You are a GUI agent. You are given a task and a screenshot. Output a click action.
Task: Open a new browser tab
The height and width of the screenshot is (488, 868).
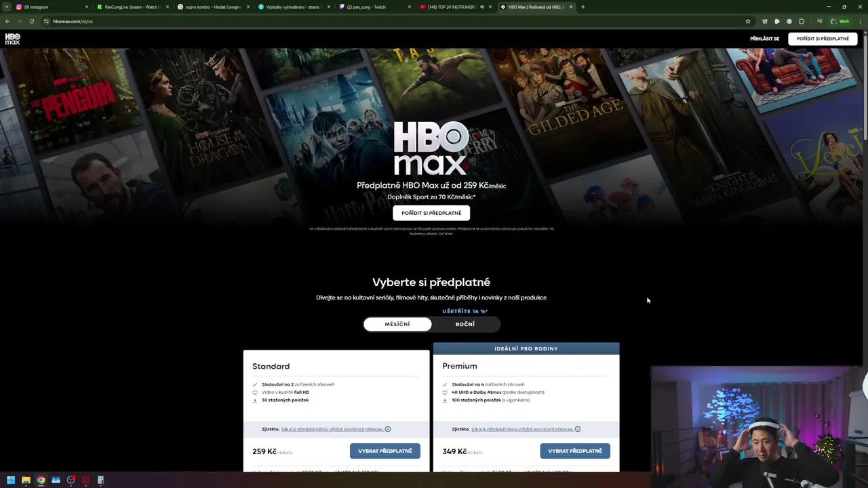pos(583,7)
